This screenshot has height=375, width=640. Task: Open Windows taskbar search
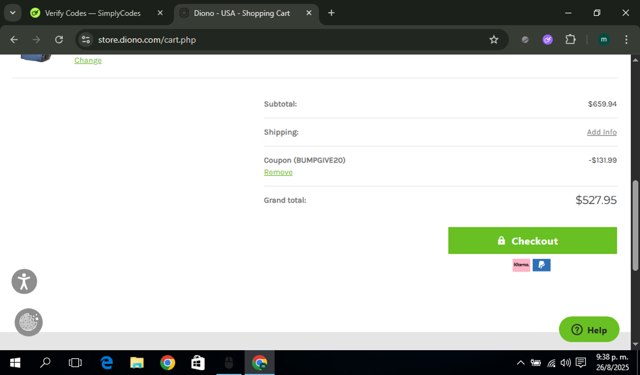[x=45, y=362]
